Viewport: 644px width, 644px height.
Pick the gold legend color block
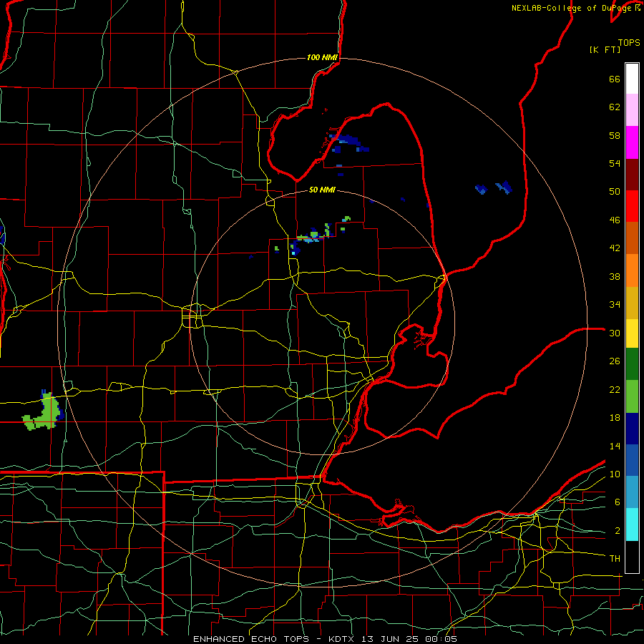(x=632, y=303)
